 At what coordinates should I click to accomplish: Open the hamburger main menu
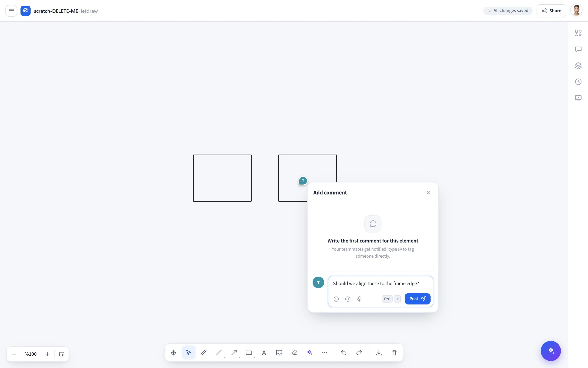(11, 11)
